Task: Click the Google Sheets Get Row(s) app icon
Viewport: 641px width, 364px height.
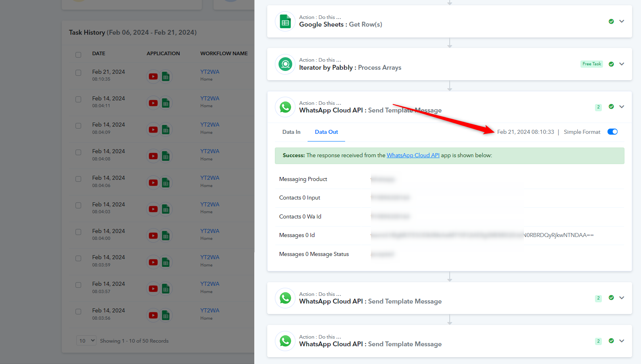Action: pos(285,22)
